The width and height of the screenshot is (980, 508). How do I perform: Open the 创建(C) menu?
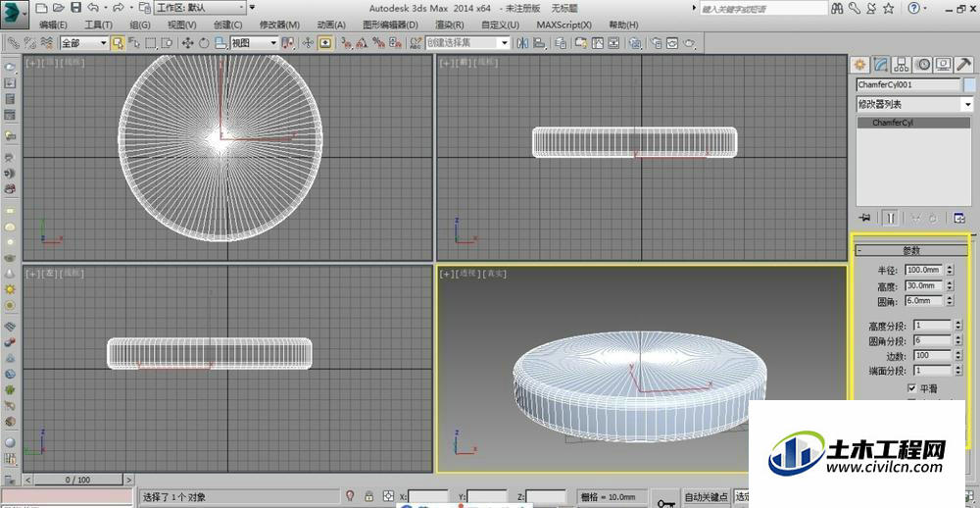click(227, 25)
